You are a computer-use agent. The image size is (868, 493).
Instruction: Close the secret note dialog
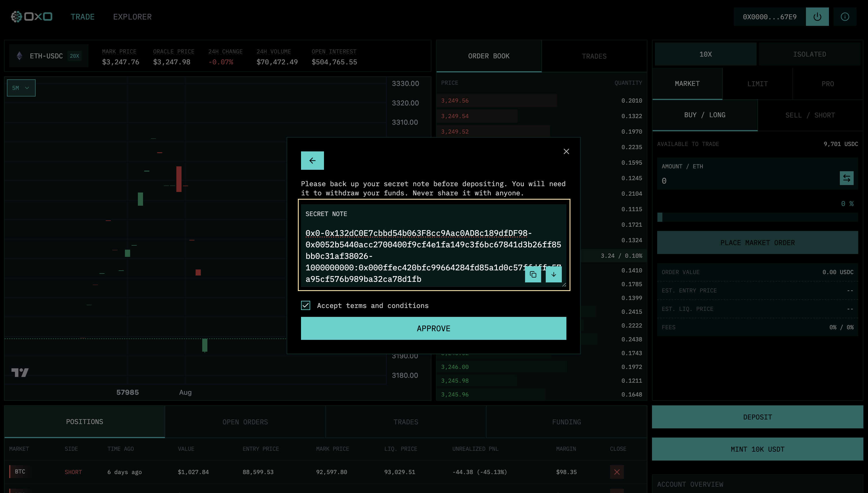click(x=566, y=151)
